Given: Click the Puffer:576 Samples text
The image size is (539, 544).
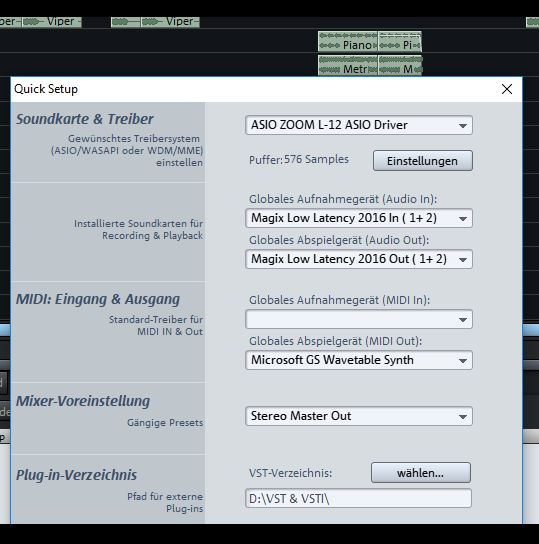Looking at the screenshot, I should click(x=299, y=160).
